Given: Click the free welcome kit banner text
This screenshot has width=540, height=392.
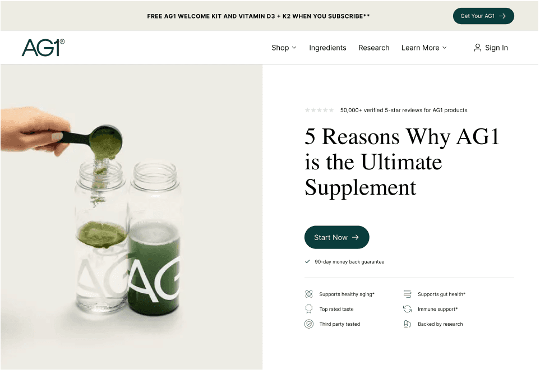Looking at the screenshot, I should [259, 16].
